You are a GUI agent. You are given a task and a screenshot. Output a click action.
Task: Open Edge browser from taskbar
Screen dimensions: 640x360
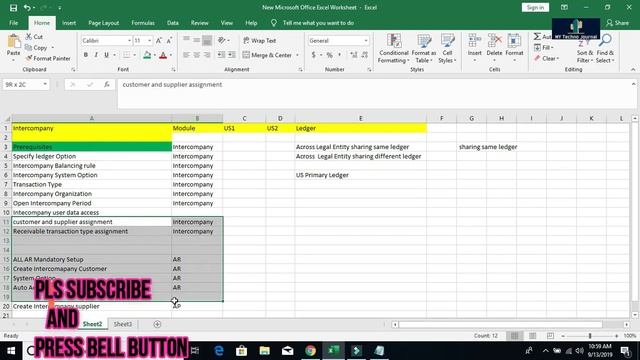click(x=219, y=351)
